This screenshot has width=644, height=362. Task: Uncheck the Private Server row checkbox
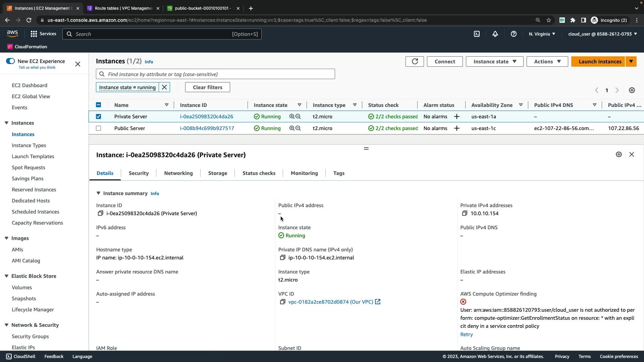[x=98, y=117]
